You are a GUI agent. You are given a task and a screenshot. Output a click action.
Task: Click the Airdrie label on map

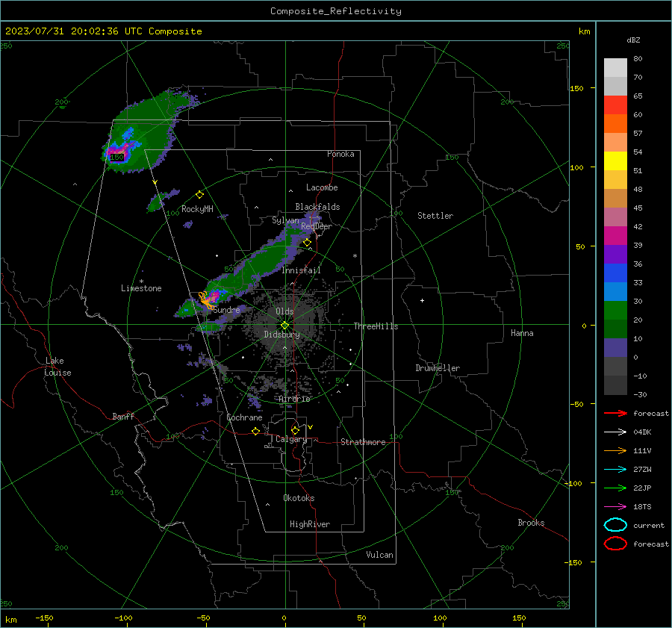(x=294, y=399)
